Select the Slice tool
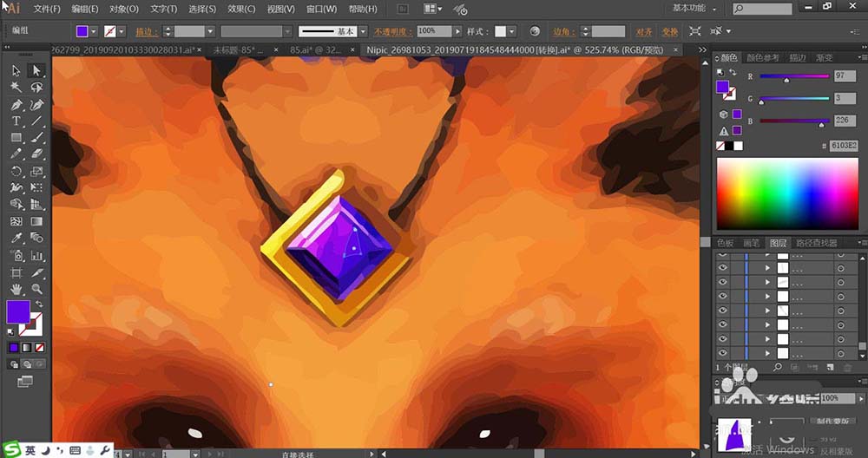Screen dimensions: 868x458 tap(36, 272)
